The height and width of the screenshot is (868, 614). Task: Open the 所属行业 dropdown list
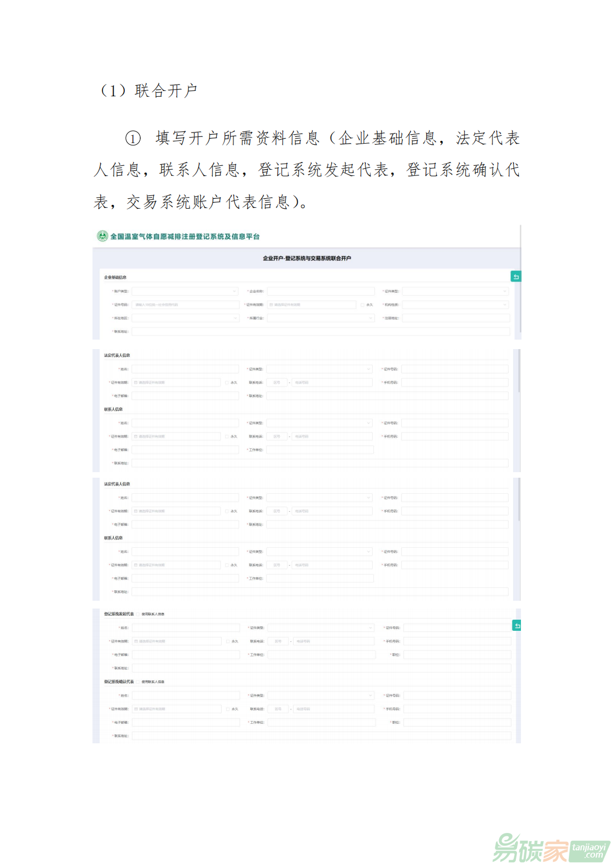pyautogui.click(x=320, y=318)
